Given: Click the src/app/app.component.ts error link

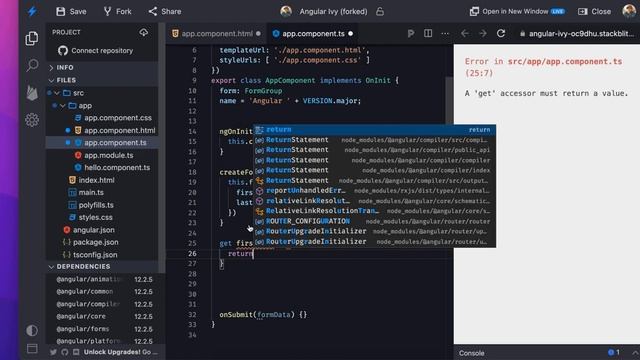Looking at the screenshot, I should click(565, 62).
